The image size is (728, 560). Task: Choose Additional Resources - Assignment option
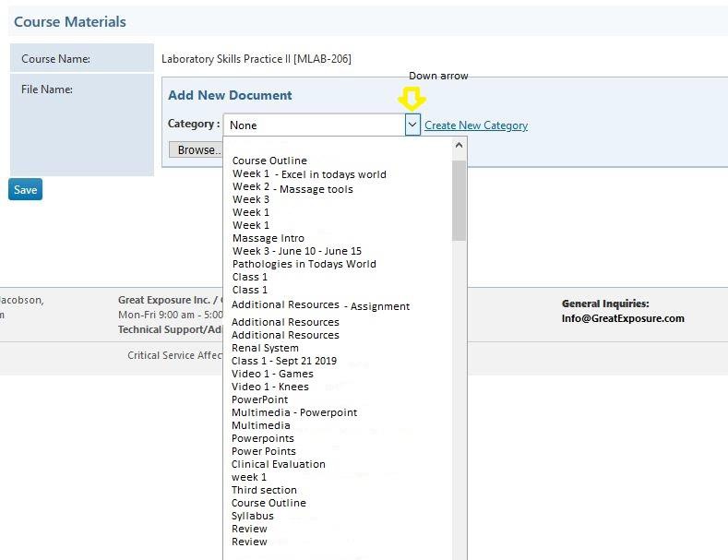(x=320, y=305)
